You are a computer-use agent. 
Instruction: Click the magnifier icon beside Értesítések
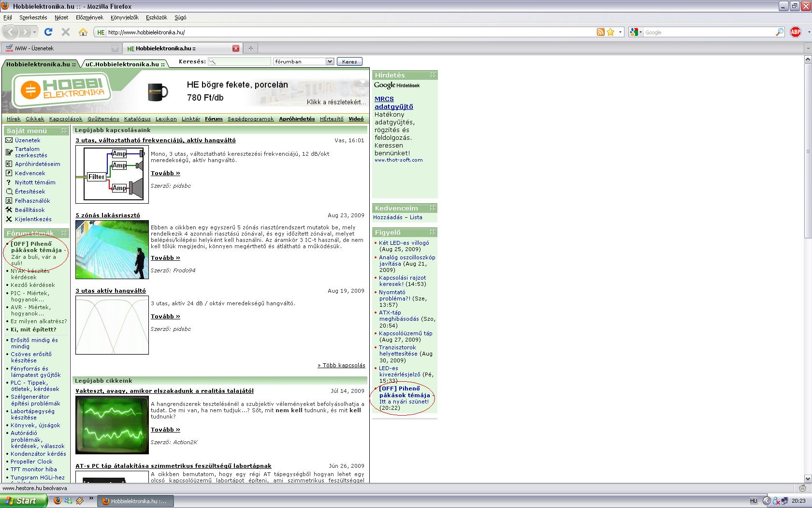9,192
